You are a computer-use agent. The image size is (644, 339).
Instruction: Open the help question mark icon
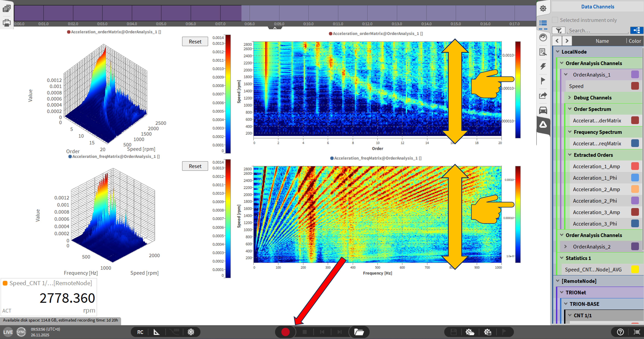pyautogui.click(x=621, y=332)
